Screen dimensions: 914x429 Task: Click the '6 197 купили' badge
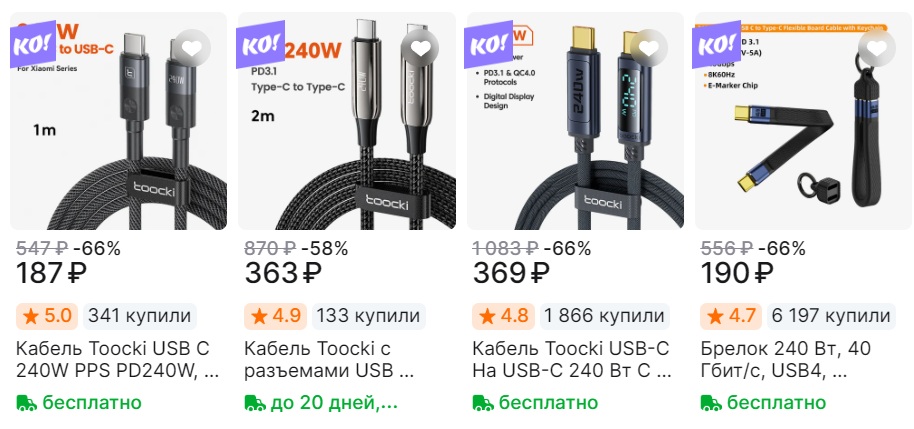pos(832,316)
